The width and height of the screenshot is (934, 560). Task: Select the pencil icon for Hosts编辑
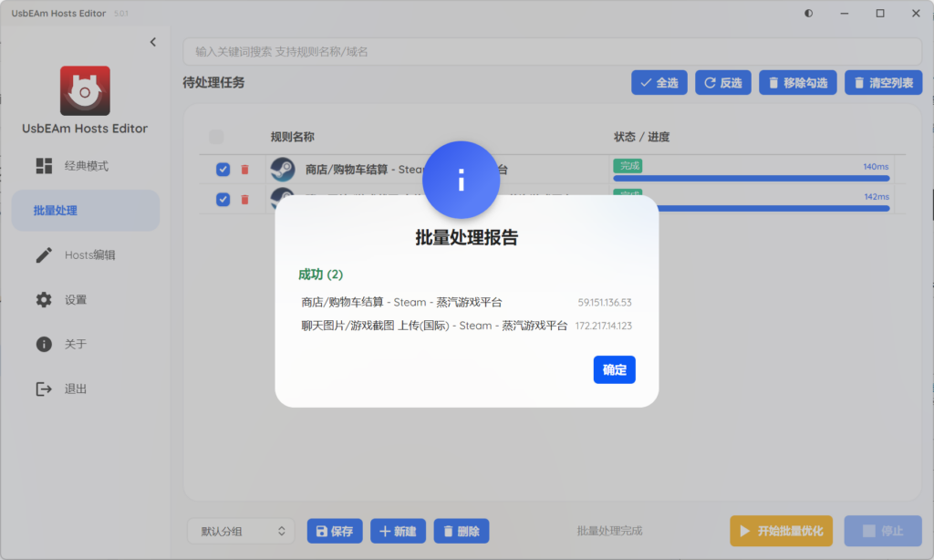pos(44,254)
